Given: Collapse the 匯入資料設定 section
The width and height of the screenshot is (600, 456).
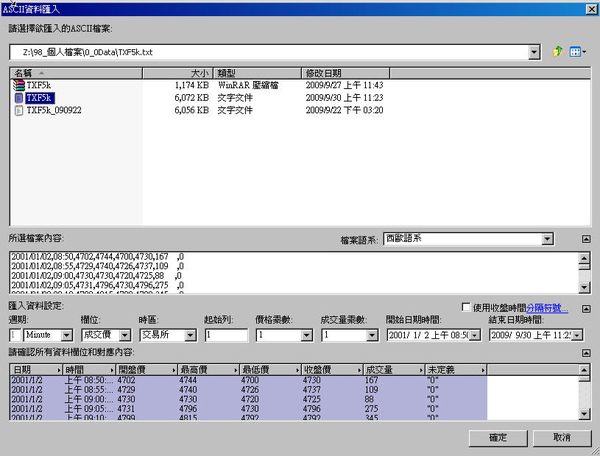Looking at the screenshot, I should tap(586, 308).
